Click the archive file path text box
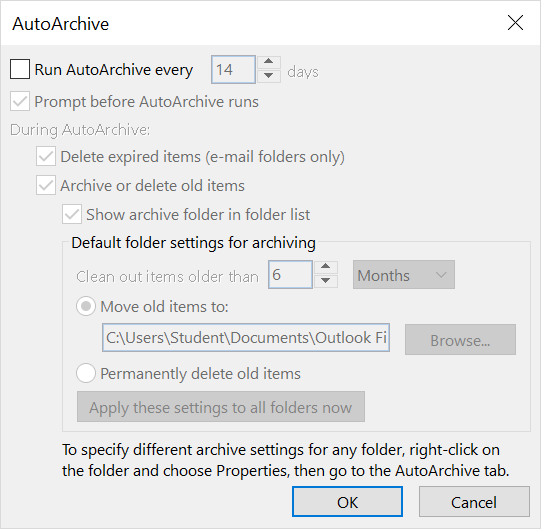The width and height of the screenshot is (541, 529). (x=246, y=337)
